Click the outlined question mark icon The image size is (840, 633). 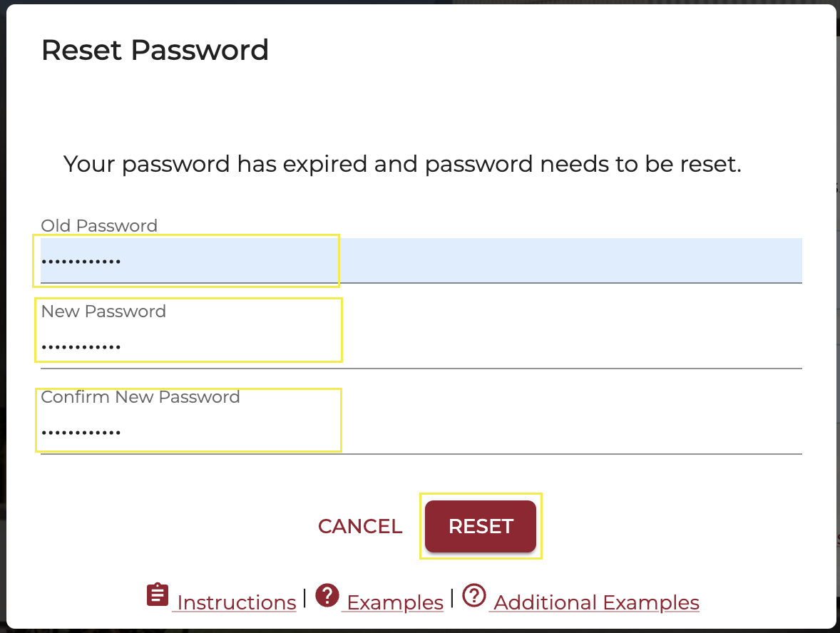pos(474,595)
